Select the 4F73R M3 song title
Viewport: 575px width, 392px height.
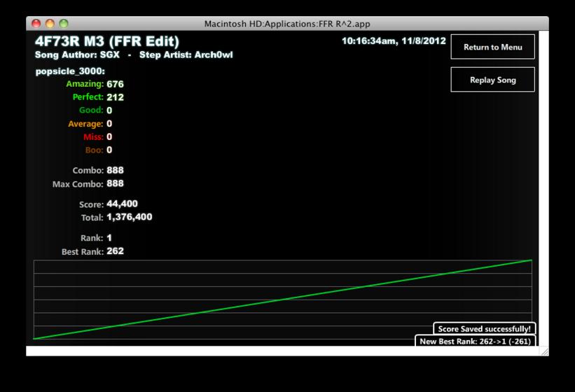pos(107,41)
